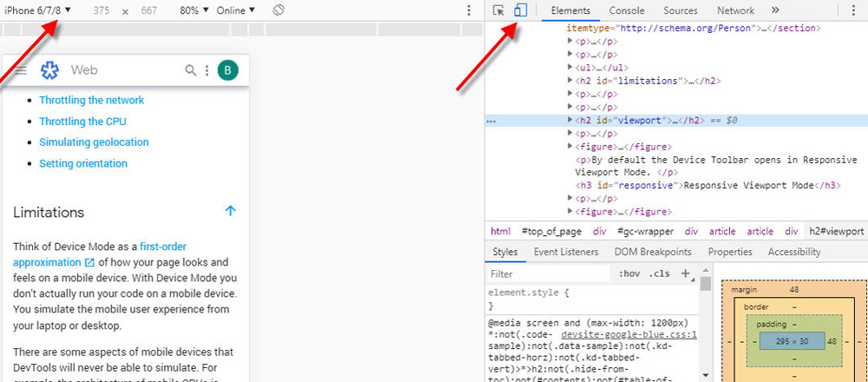Show more DevTools tabs

775,10
